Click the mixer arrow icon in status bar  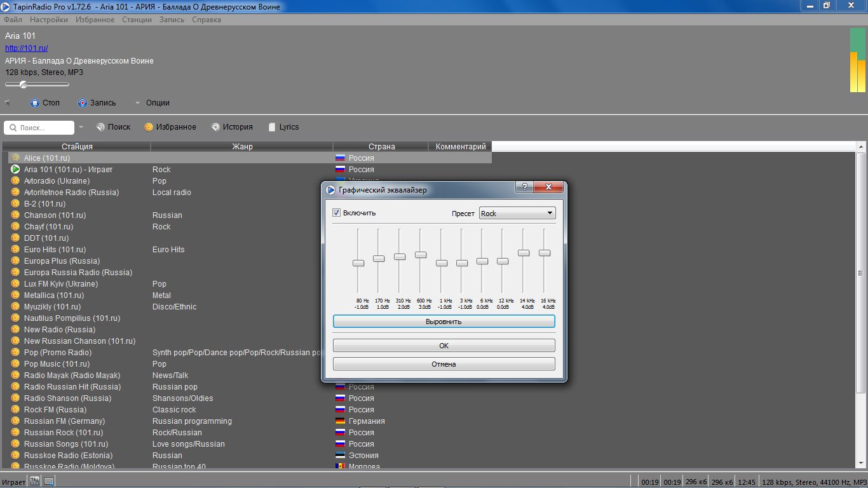coord(49,481)
